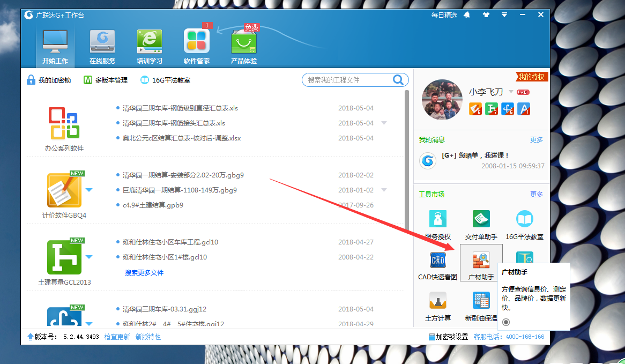Open 清华园一期结算-安装部分2.02-20万.gbg9
The height and width of the screenshot is (364, 625).
183,175
